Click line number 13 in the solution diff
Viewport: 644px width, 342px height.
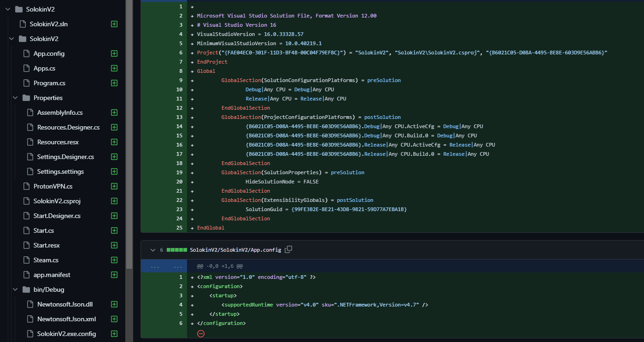pos(180,117)
